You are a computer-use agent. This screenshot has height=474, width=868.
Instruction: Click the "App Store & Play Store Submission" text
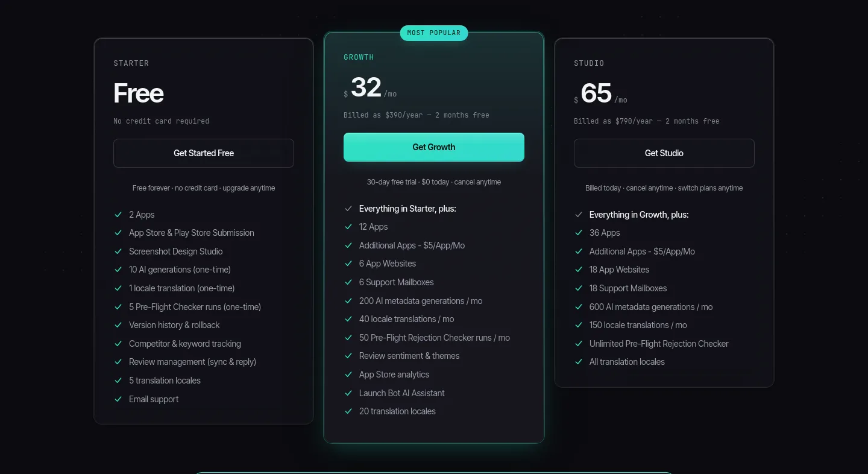pos(192,233)
